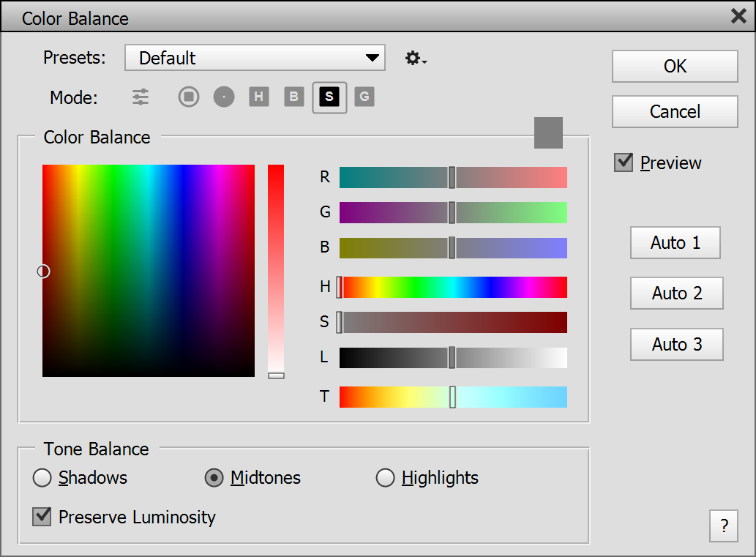Click the sliders icon next to Mode
The width and height of the screenshot is (756, 557).
click(141, 97)
